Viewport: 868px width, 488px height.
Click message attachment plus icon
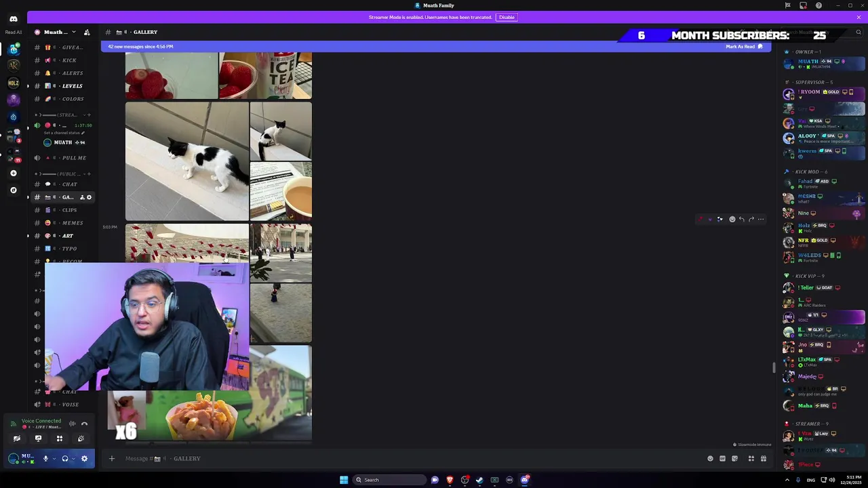click(x=112, y=459)
